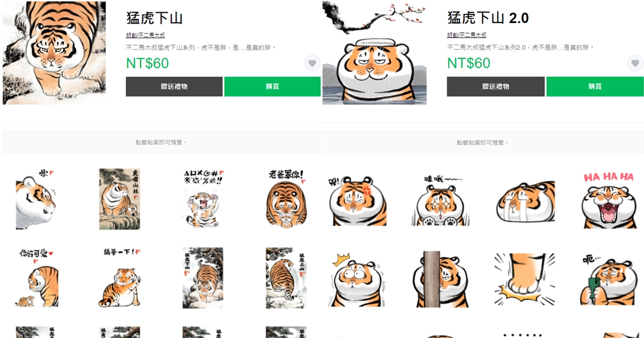Image resolution: width=644 pixels, height=338 pixels.
Task: Click 贈送禮物 button for 猛虎下山 2.0
Action: tap(496, 86)
